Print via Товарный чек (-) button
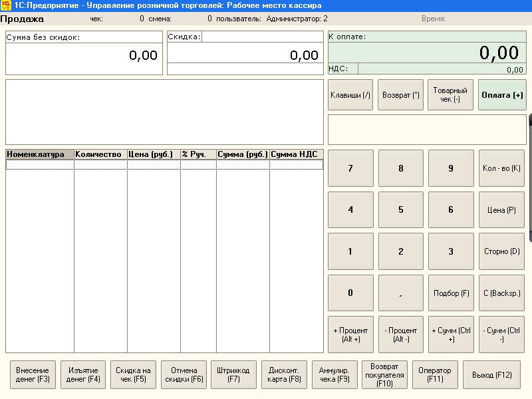Image resolution: width=532 pixels, height=399 pixels. tap(451, 95)
